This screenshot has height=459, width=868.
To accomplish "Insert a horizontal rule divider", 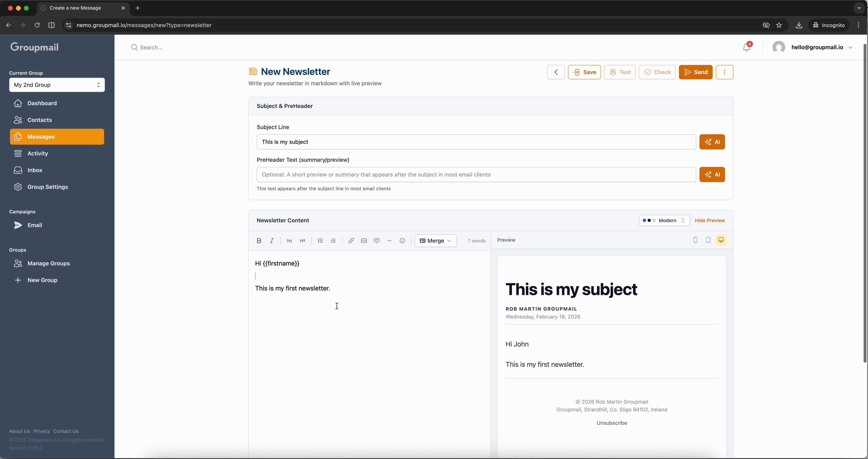I will (x=389, y=241).
